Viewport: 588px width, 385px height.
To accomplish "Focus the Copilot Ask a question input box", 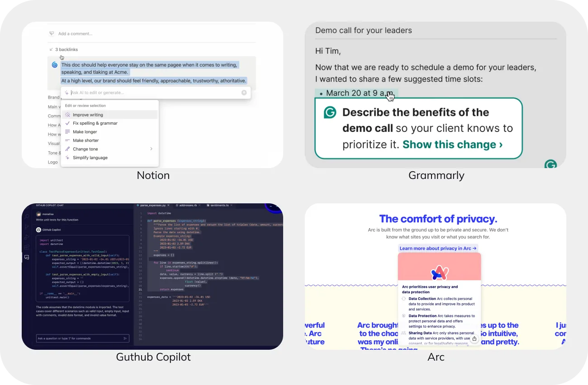I will (83, 338).
